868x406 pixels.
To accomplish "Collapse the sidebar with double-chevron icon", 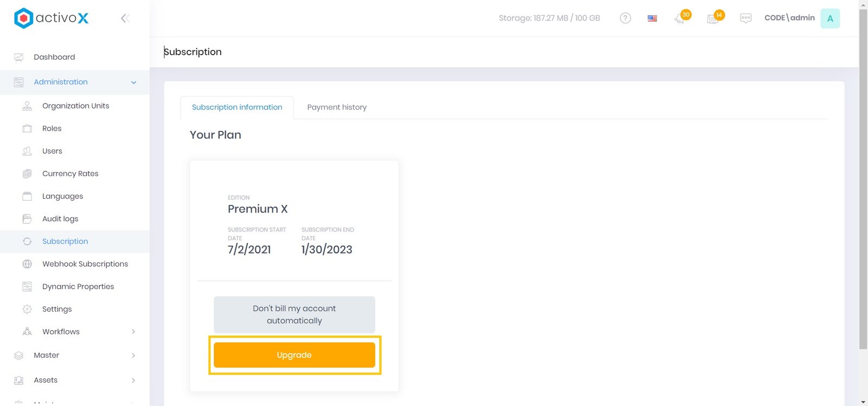I will (x=125, y=18).
